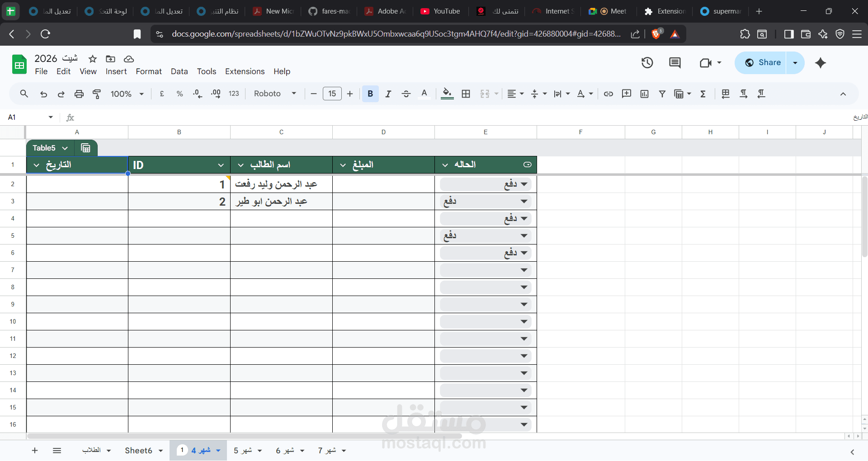Screen dimensions: 868x461
Task: Open the borders tool
Action: point(466,94)
